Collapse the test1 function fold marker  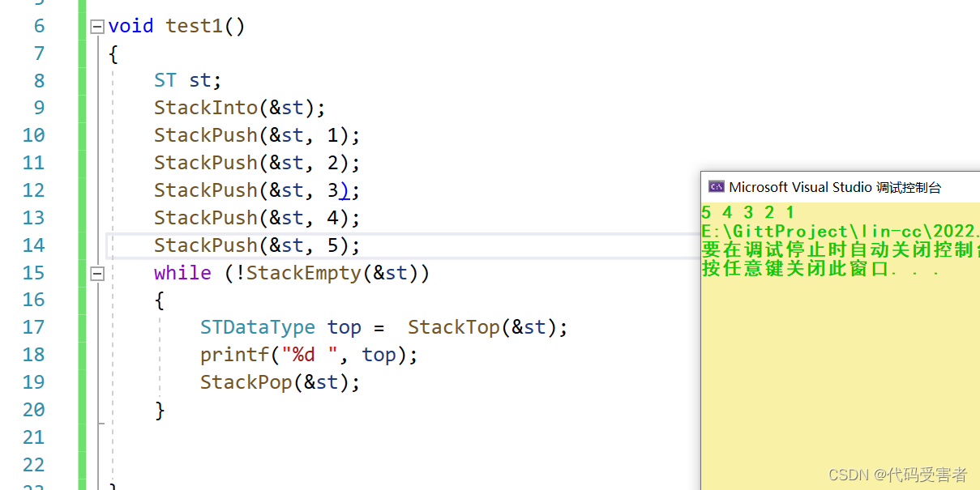(97, 27)
